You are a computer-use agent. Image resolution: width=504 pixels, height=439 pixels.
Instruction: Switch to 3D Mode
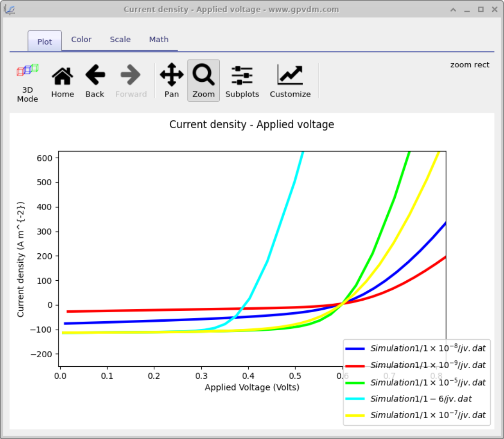[x=27, y=81]
